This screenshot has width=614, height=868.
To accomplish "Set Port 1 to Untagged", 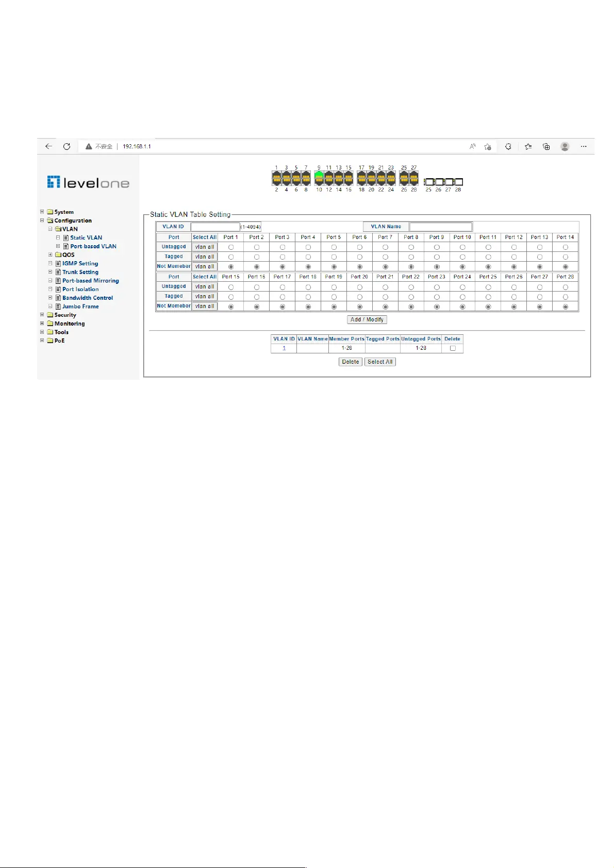I will pos(231,247).
